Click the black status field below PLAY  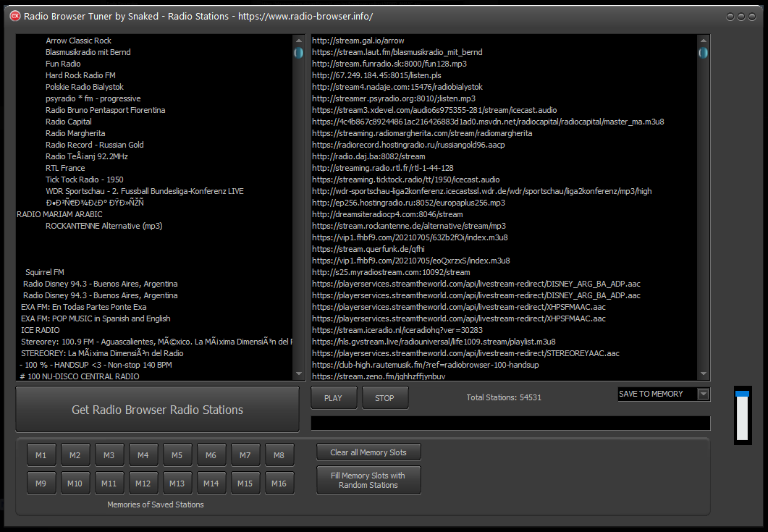pyautogui.click(x=510, y=423)
